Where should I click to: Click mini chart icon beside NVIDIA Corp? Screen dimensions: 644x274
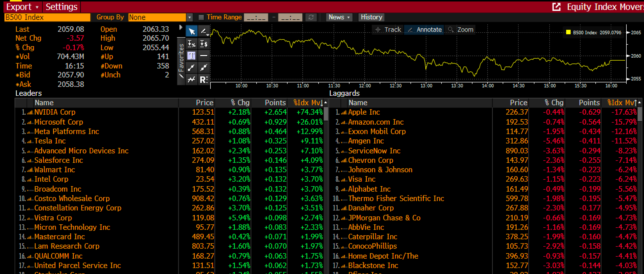(x=30, y=113)
